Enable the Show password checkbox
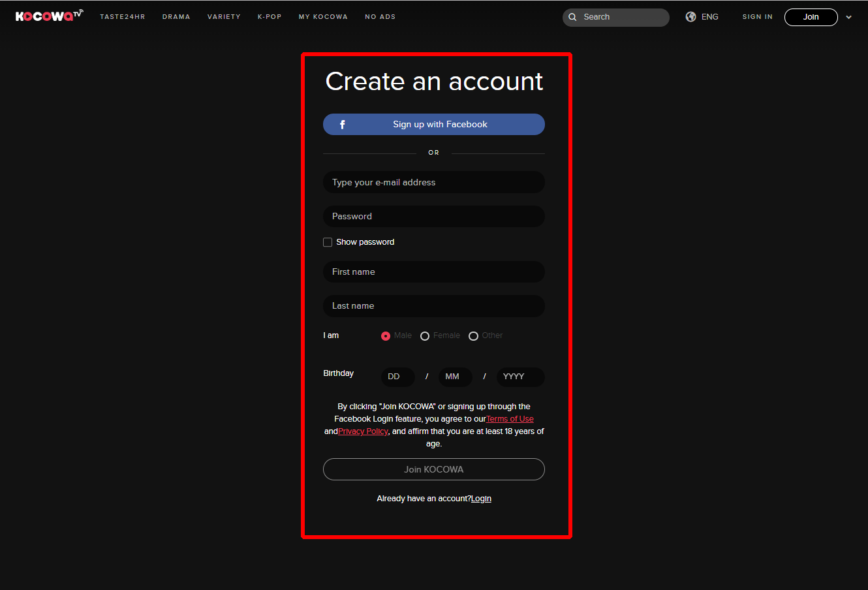Screen dimensions: 868x590 click(x=328, y=242)
